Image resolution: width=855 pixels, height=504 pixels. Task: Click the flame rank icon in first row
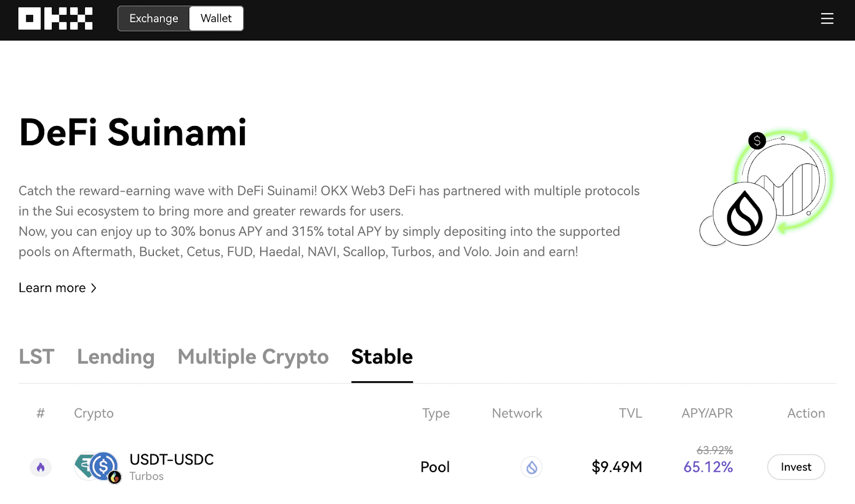[41, 467]
